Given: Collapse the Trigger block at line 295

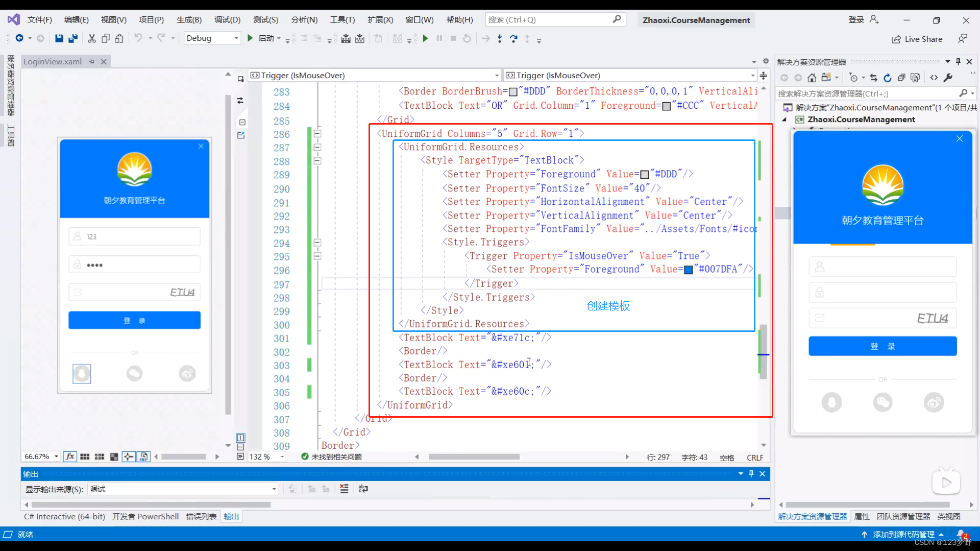Looking at the screenshot, I should (x=317, y=256).
